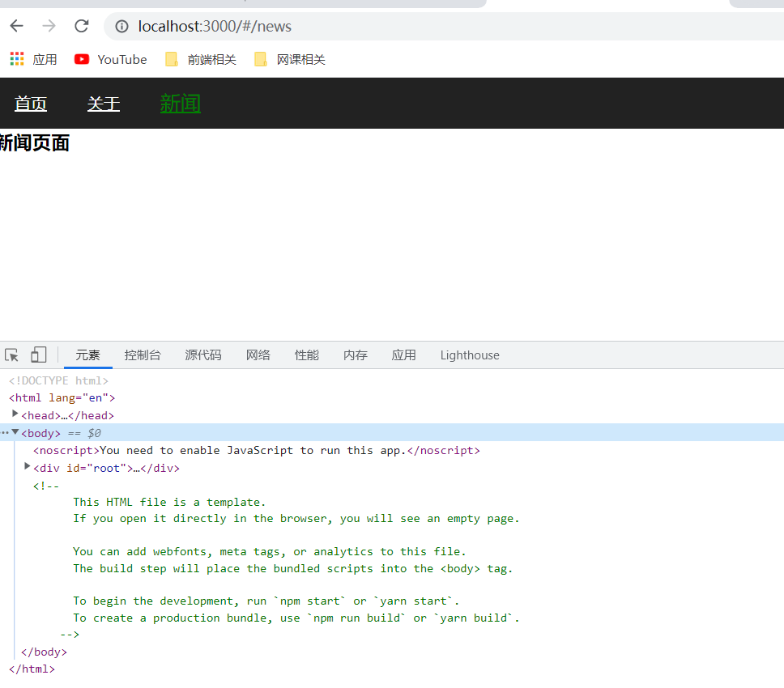This screenshot has width=784, height=688.
Task: Activate the DevTools inspect element picker
Action: (12, 355)
